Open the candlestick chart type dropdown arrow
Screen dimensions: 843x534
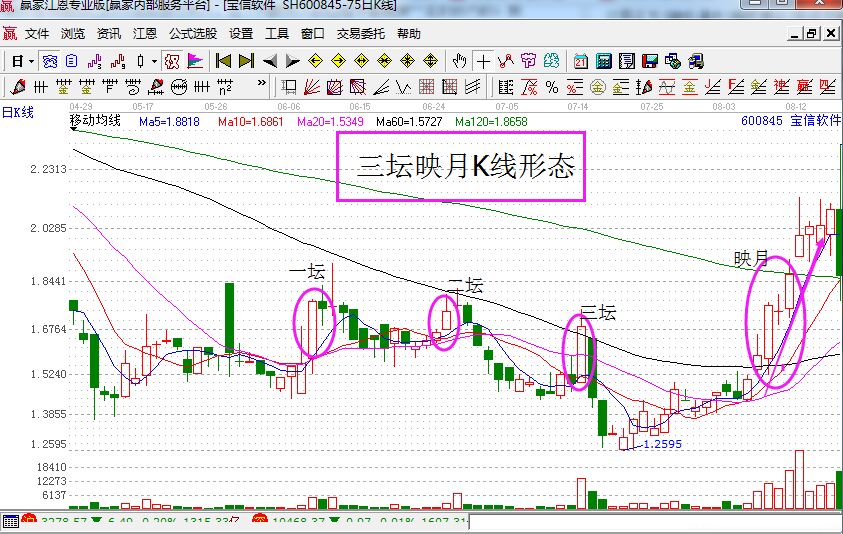(153, 61)
